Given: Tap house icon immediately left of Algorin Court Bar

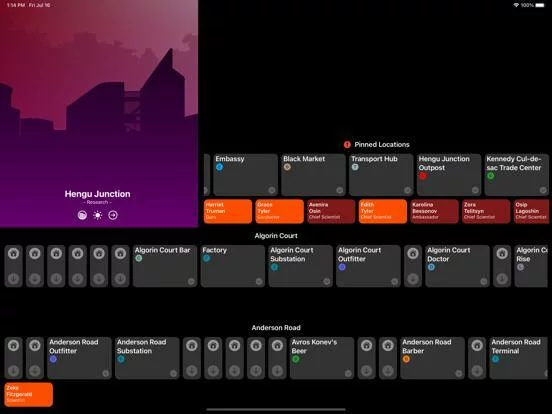Looking at the screenshot, I should click(120, 253).
